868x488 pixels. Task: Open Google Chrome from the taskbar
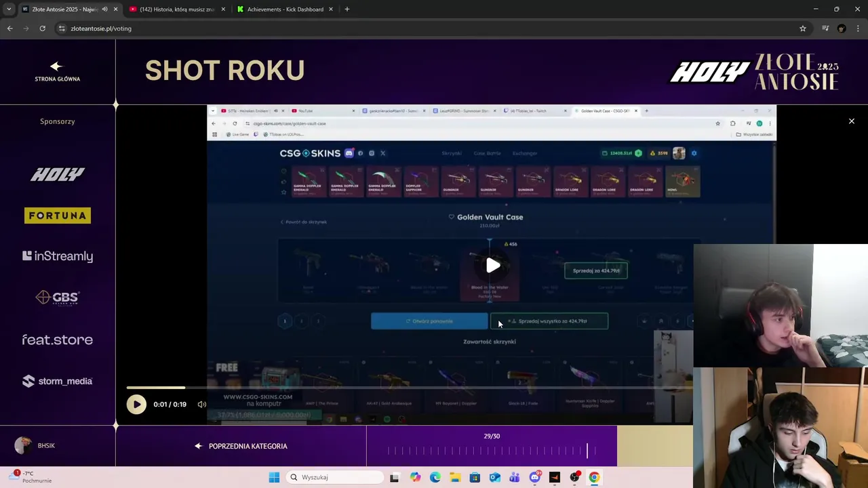pos(594,477)
